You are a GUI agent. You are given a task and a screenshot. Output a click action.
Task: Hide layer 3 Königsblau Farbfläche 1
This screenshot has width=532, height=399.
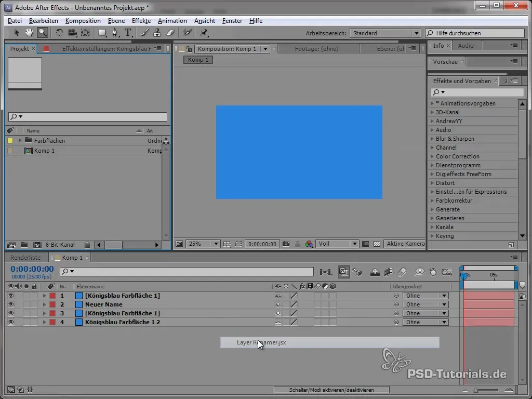pyautogui.click(x=11, y=313)
